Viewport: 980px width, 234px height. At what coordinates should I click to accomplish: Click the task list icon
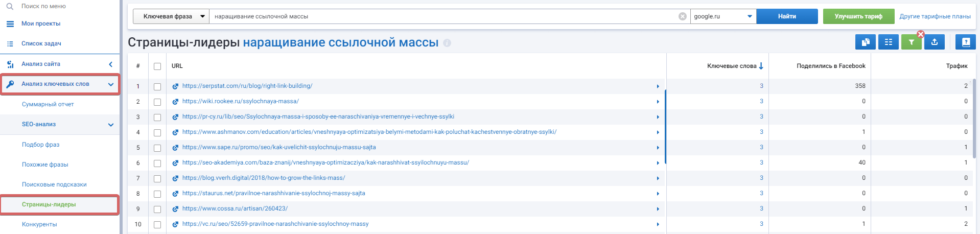point(10,44)
